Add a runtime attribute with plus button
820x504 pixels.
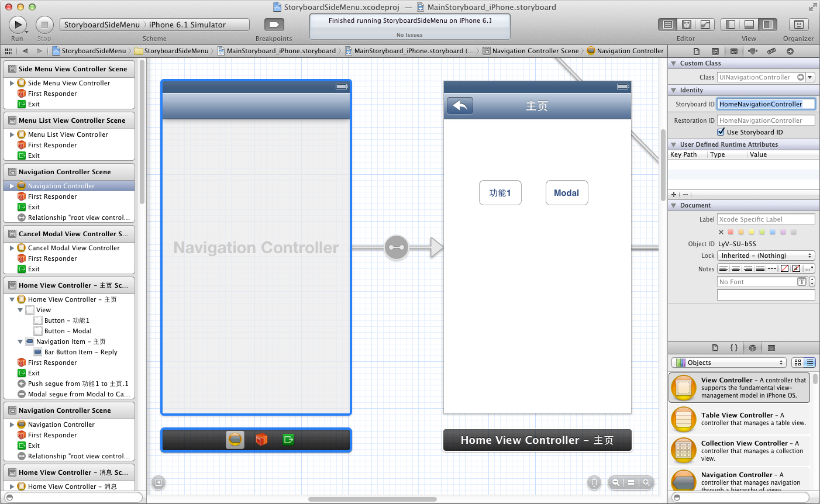click(674, 195)
